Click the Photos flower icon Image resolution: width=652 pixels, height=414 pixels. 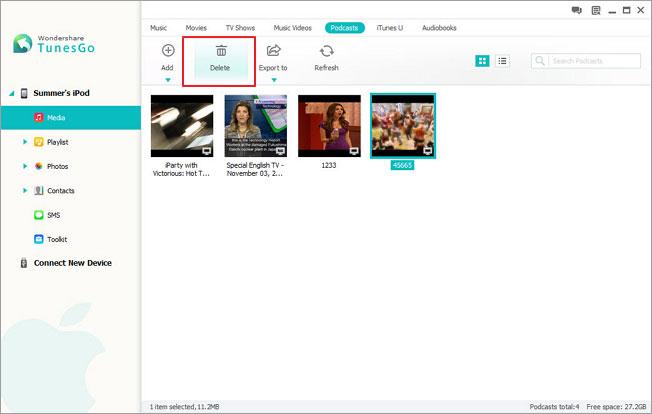click(x=39, y=166)
